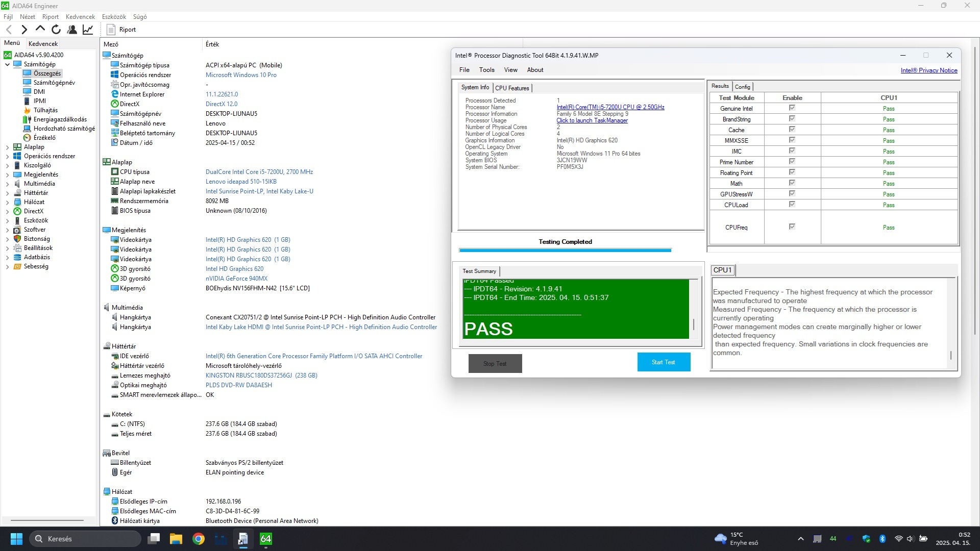Expand the Megjelenítés tree node

click(7, 174)
